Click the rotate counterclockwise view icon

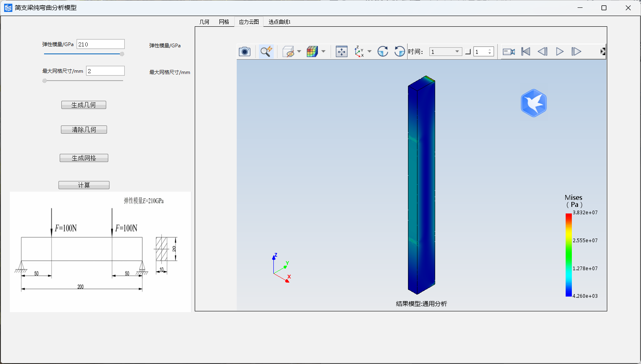[399, 51]
